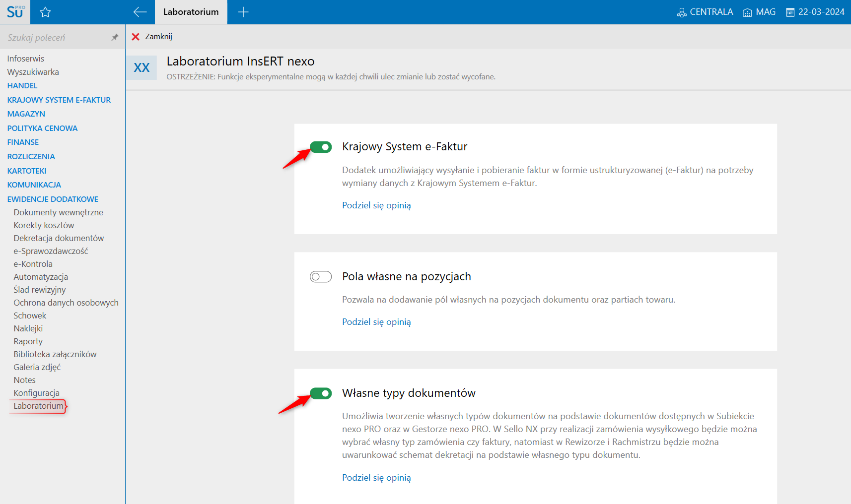This screenshot has height=504, width=851.
Task: Click the calendar date icon
Action: click(790, 12)
